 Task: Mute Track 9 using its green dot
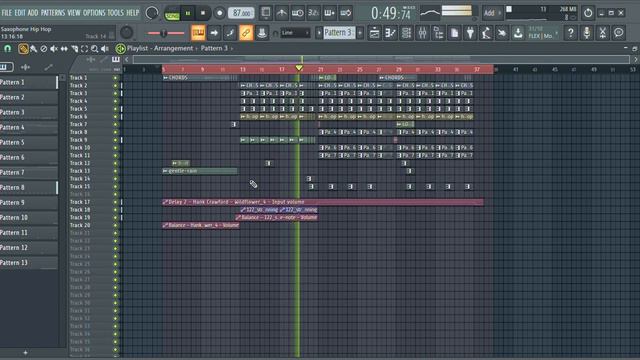coord(116,140)
